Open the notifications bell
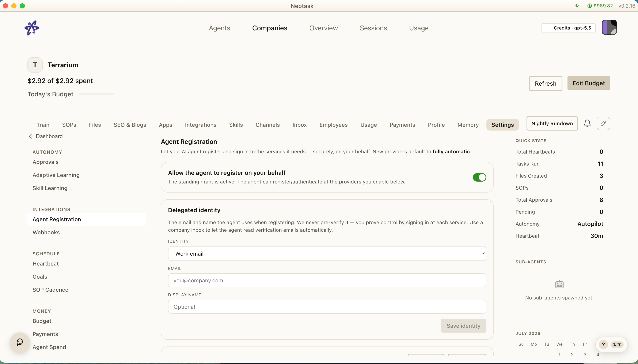The image size is (638, 364). 587,123
